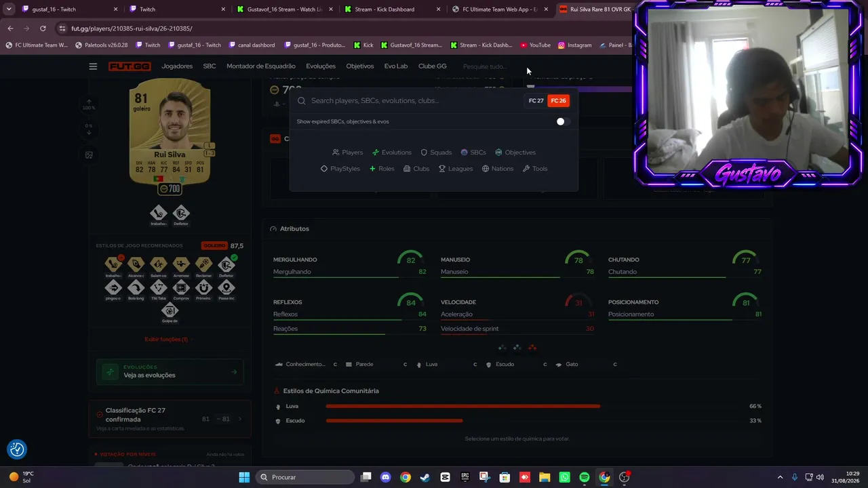This screenshot has width=868, height=488.
Task: Select the Tiki Taka playstyle icon
Action: tap(158, 287)
